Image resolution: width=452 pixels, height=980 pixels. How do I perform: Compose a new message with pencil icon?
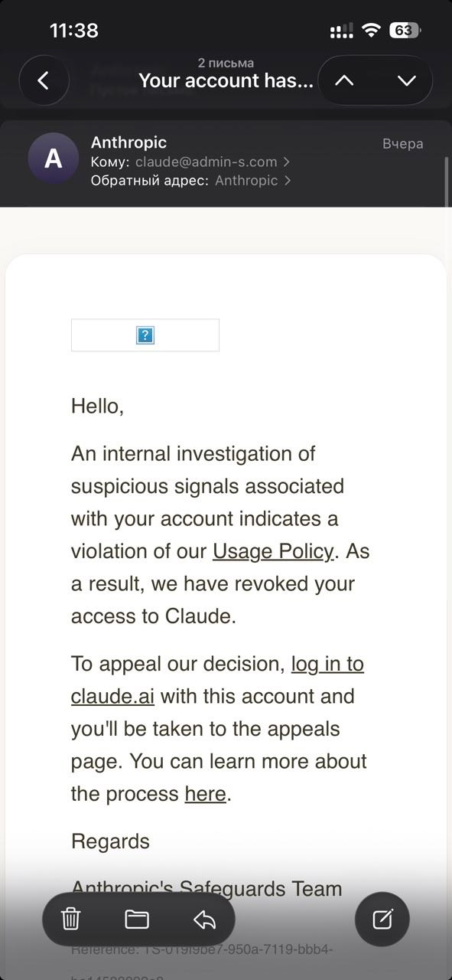click(x=382, y=919)
